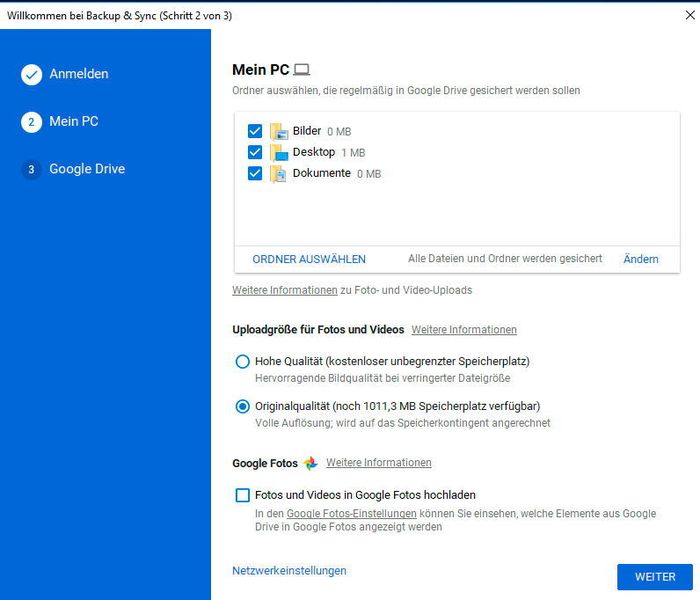Click the 'Uploadgröße für Fotos und Videos' heading
This screenshot has width=700, height=600.
point(318,330)
